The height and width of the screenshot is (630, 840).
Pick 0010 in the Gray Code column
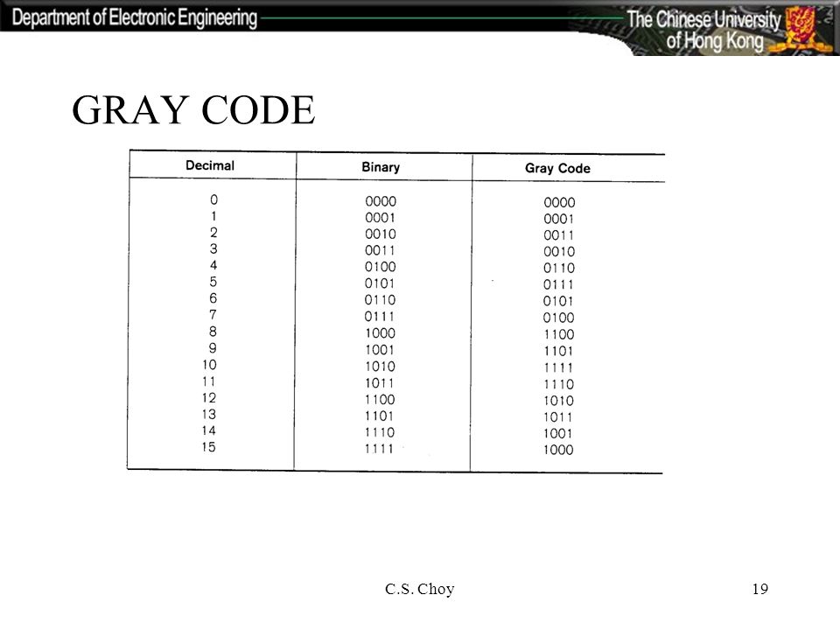[559, 252]
